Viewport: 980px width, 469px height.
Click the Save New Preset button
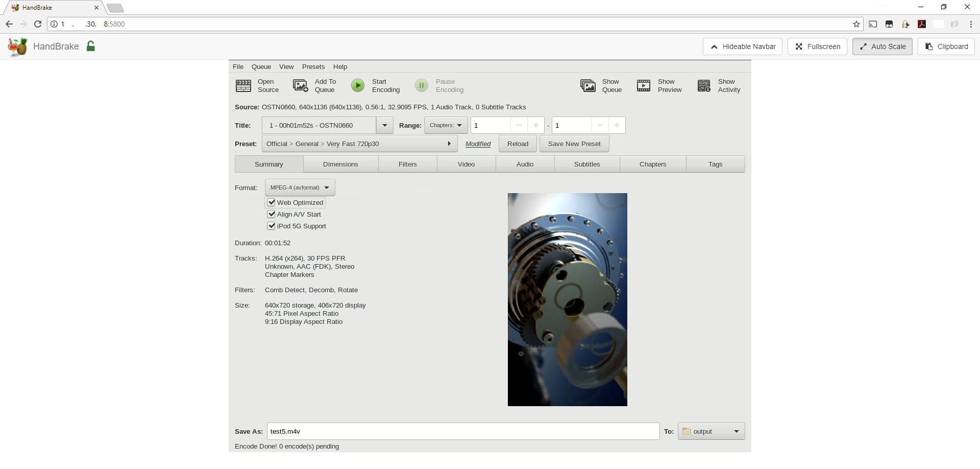coord(574,144)
